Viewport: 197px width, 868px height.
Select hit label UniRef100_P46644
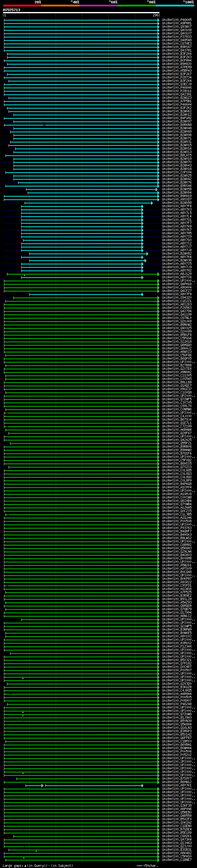coord(177,104)
